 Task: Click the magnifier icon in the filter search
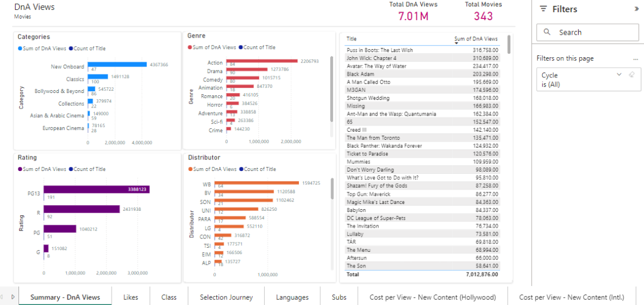click(x=547, y=32)
